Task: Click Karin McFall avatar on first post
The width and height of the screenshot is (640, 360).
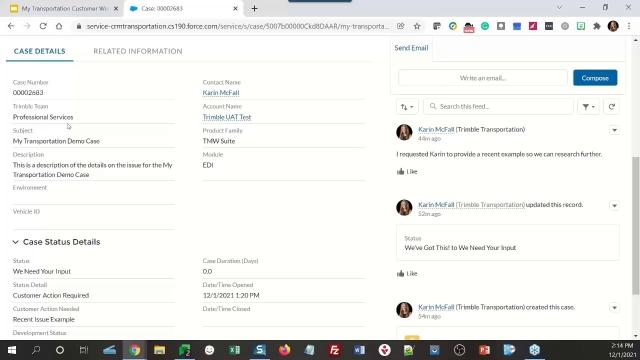Action: 404,132
